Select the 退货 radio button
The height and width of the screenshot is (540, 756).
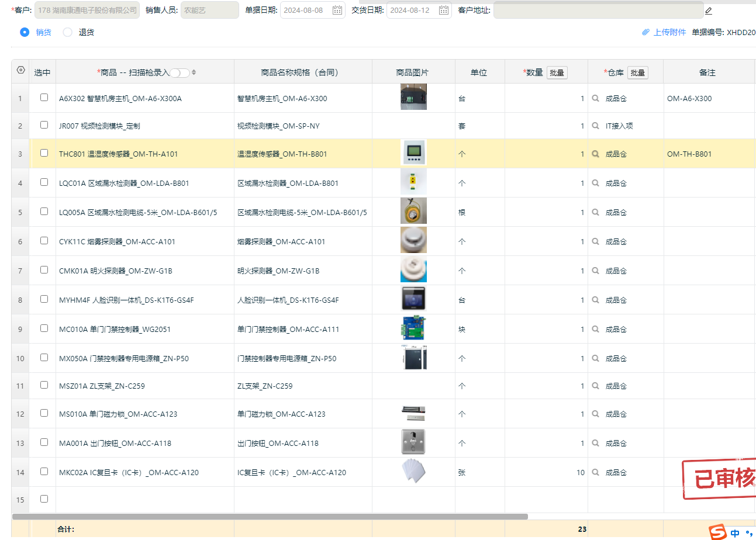tap(67, 32)
